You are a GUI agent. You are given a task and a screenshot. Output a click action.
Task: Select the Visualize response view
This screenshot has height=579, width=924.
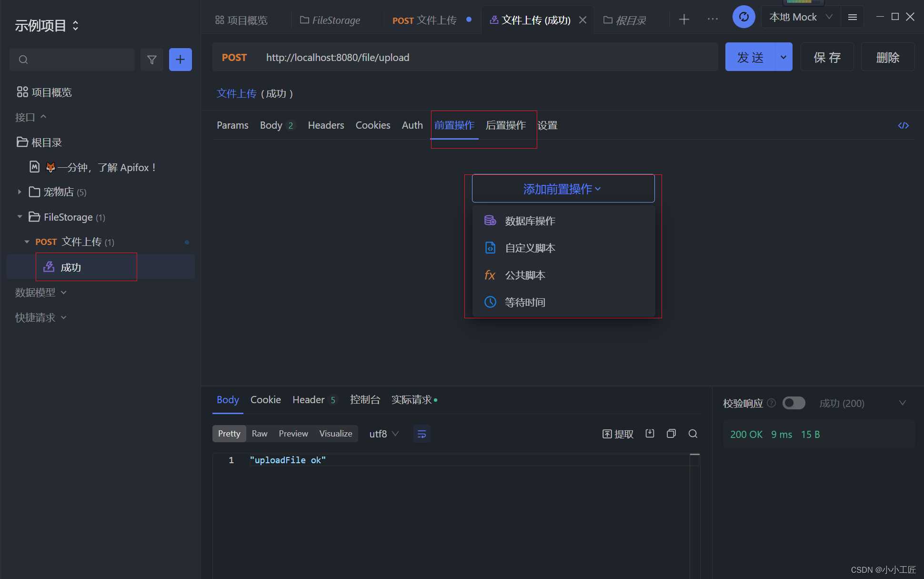336,434
